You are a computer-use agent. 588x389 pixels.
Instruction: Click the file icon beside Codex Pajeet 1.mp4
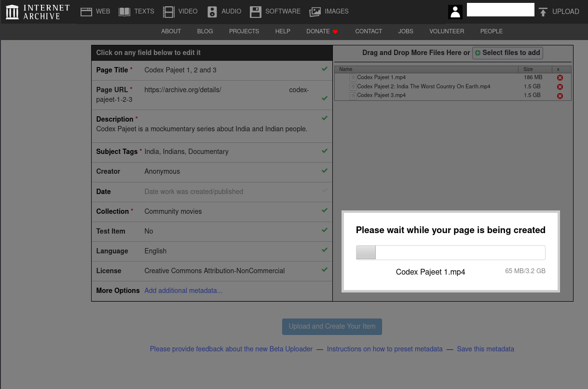[x=353, y=78]
